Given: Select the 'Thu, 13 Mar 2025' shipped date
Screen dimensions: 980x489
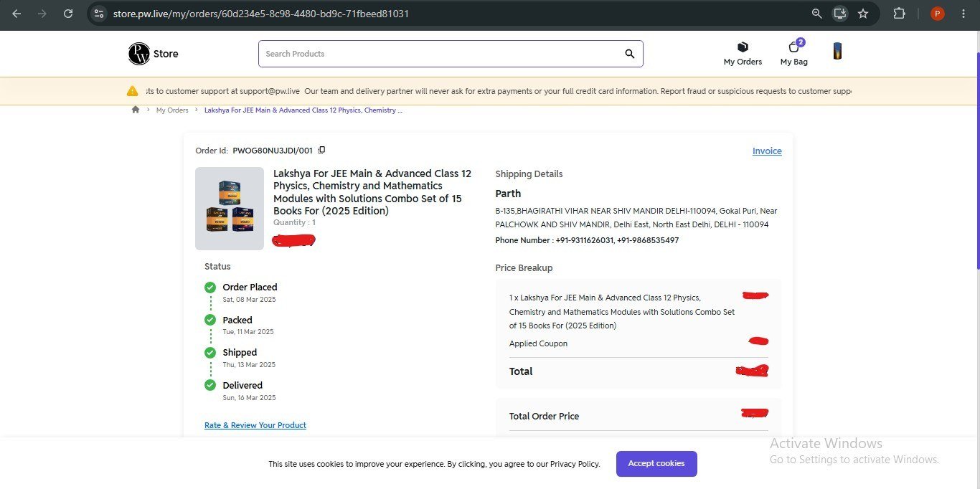Looking at the screenshot, I should (249, 365).
